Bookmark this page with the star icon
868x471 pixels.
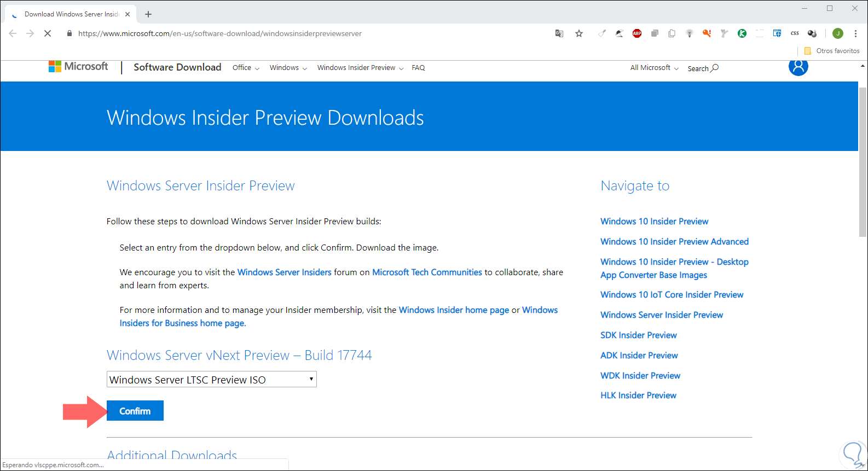[x=579, y=33]
